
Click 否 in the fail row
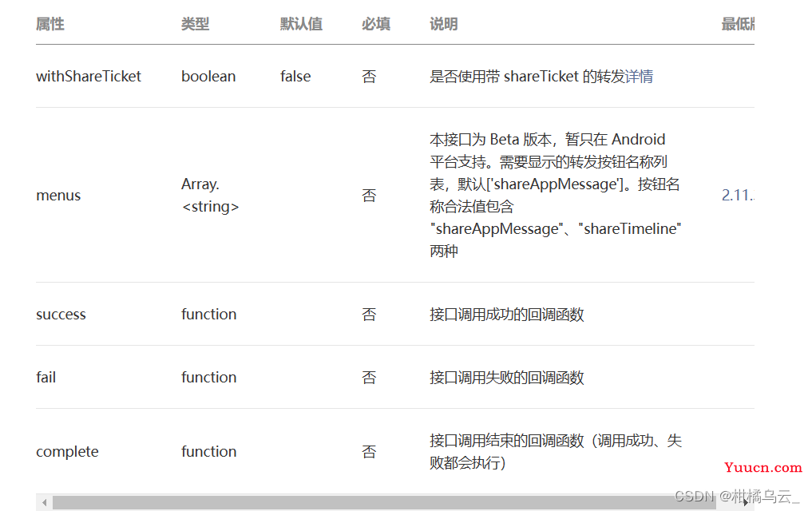369,378
